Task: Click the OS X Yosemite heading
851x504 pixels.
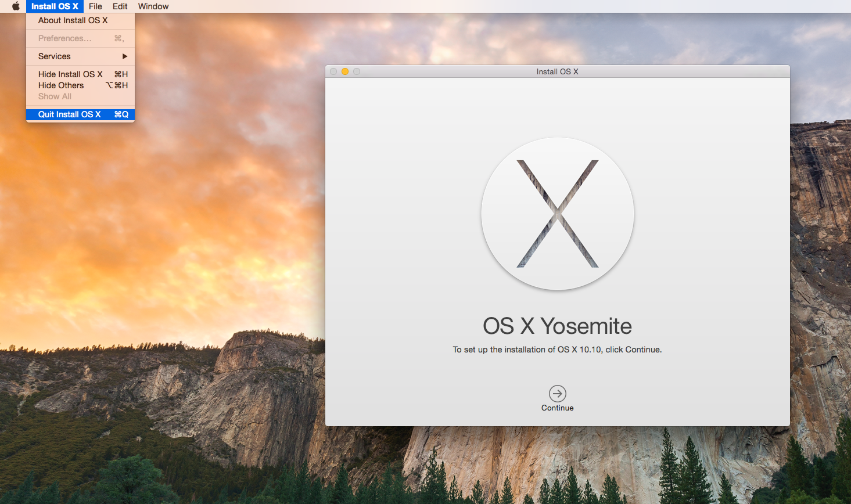Action: click(558, 326)
